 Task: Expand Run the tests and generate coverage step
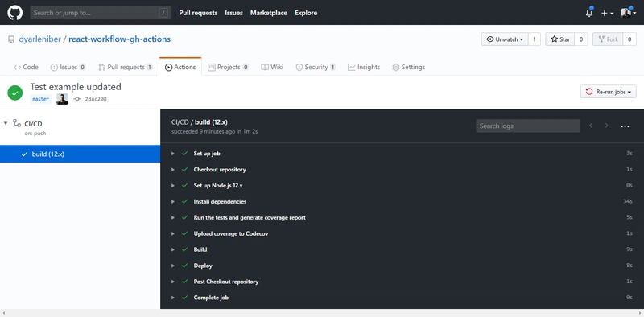(173, 217)
